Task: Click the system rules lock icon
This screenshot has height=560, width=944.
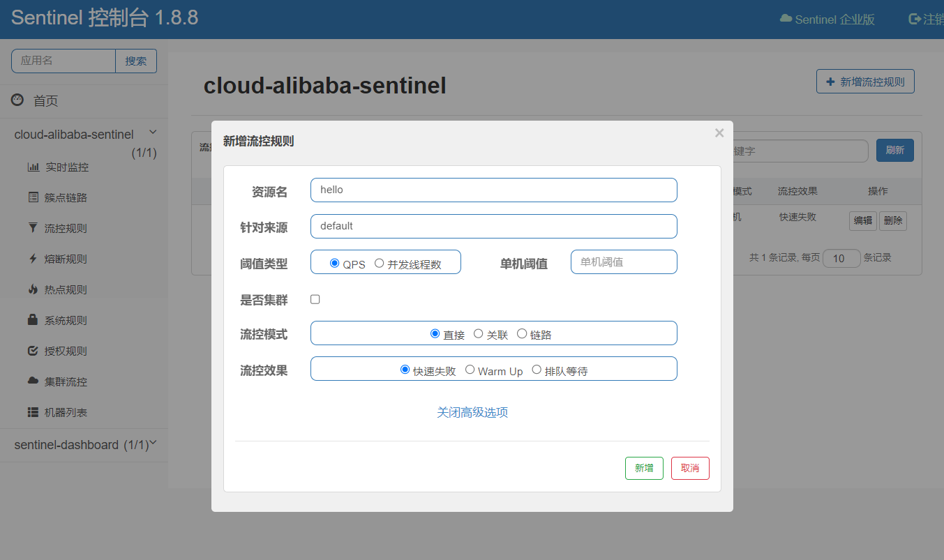Action: (33, 321)
